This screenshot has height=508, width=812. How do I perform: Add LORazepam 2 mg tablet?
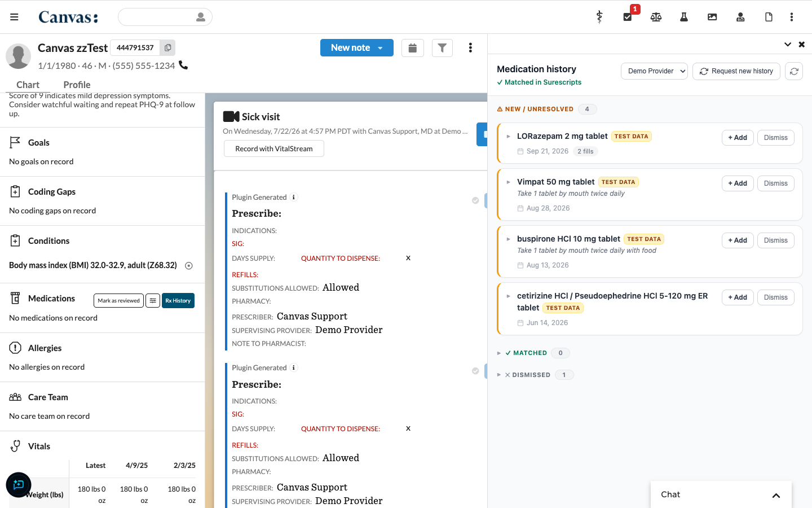tap(738, 138)
